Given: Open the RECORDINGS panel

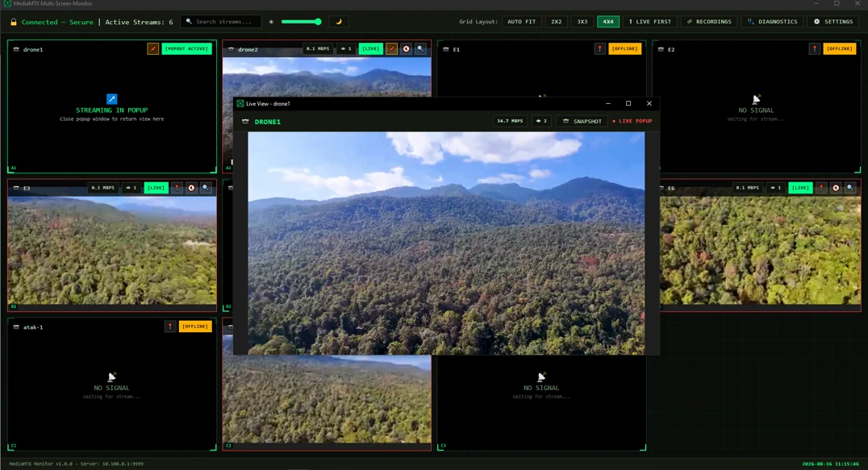Looking at the screenshot, I should [709, 22].
